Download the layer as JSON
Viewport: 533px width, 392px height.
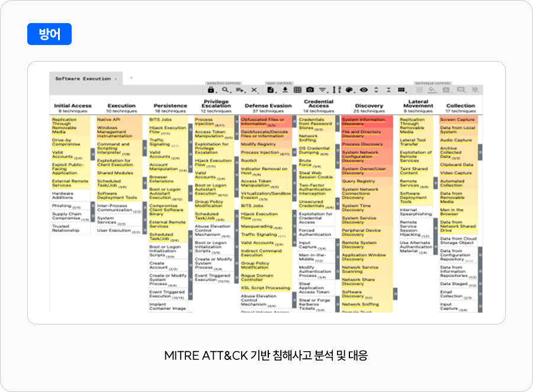point(285,90)
